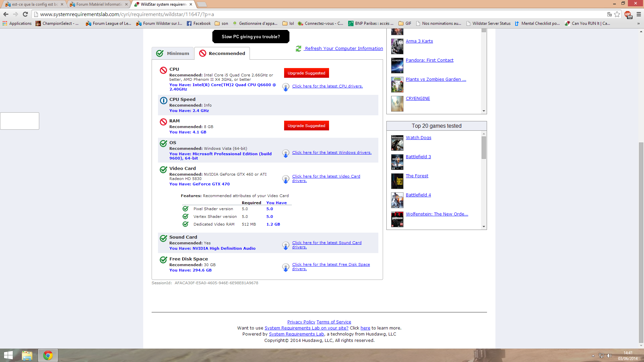Image resolution: width=644 pixels, height=362 pixels.
Task: Switch to the Minimum requirements tab
Action: [x=173, y=53]
